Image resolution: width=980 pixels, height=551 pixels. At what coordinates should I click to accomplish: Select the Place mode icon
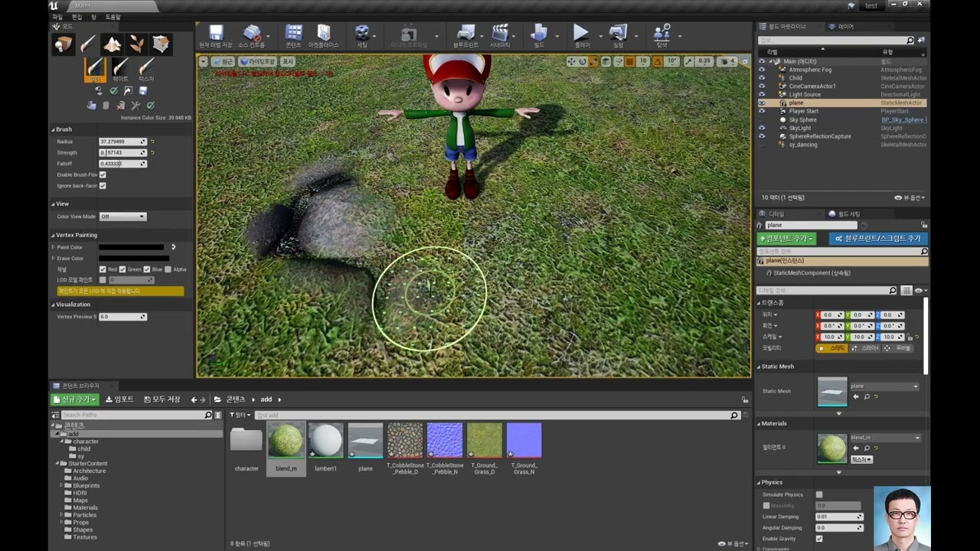click(x=64, y=44)
